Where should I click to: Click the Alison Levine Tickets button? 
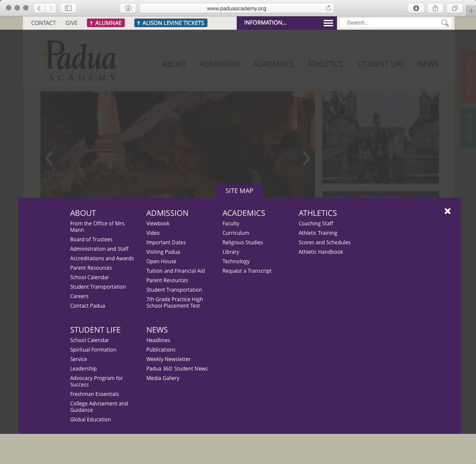tap(170, 23)
